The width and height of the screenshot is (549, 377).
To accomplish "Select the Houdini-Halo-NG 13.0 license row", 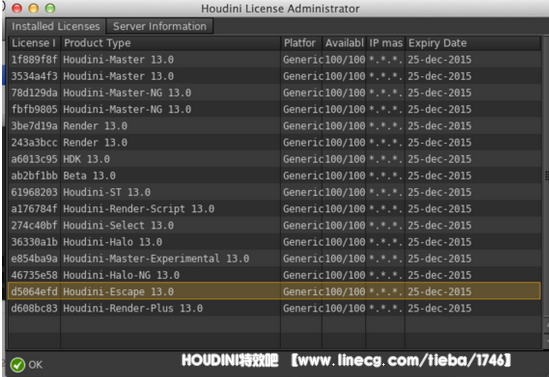I will [x=274, y=275].
